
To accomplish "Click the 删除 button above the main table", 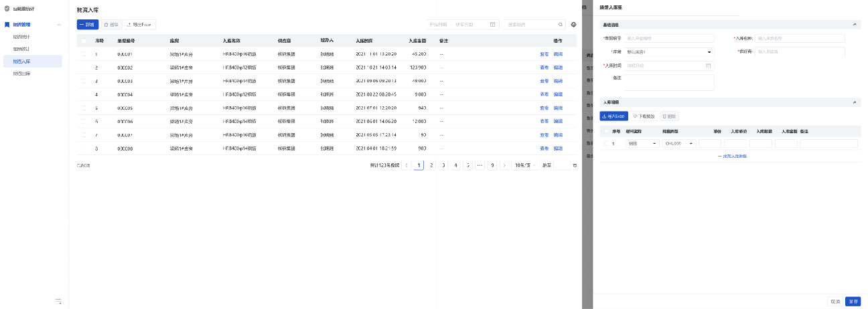I will pyautogui.click(x=112, y=24).
